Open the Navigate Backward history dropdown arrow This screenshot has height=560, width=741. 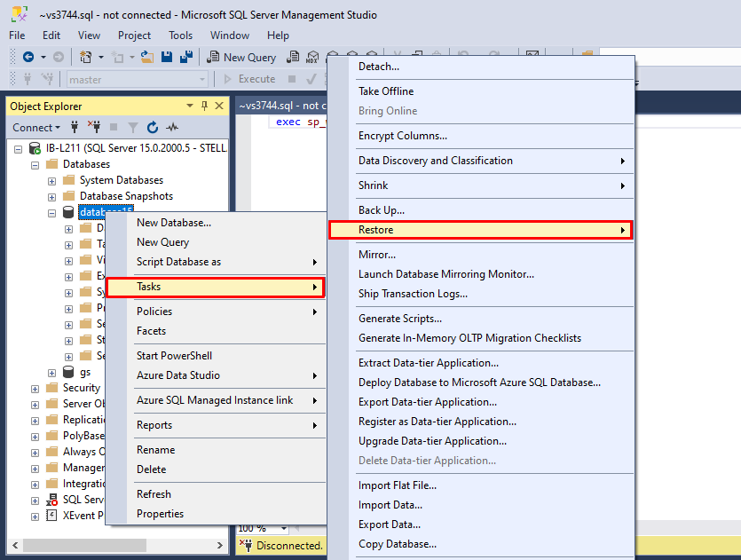[43, 57]
